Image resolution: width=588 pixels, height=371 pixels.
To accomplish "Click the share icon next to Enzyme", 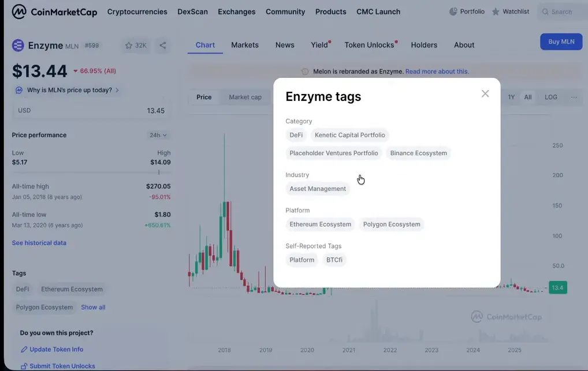I will tap(163, 46).
